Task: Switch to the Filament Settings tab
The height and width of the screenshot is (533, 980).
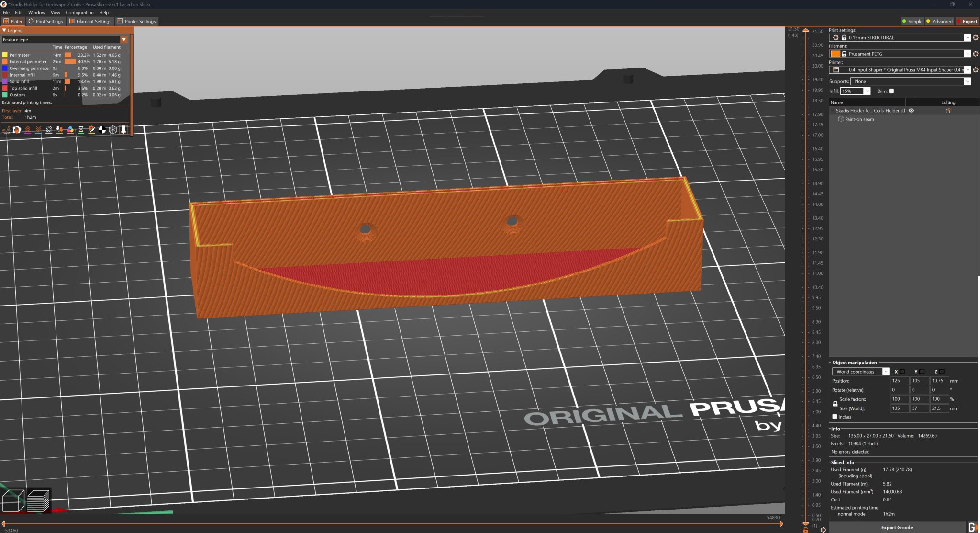Action: click(90, 21)
